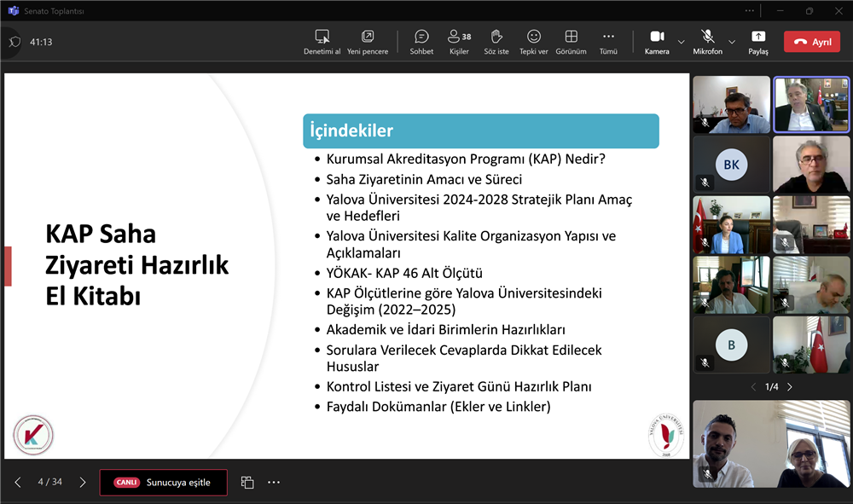Click the 1/4 video page indicator
The height and width of the screenshot is (504, 853).
click(771, 387)
